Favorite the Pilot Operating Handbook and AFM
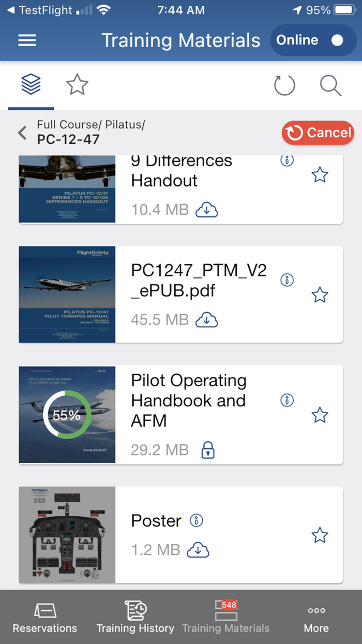Image resolution: width=362 pixels, height=644 pixels. (x=320, y=415)
